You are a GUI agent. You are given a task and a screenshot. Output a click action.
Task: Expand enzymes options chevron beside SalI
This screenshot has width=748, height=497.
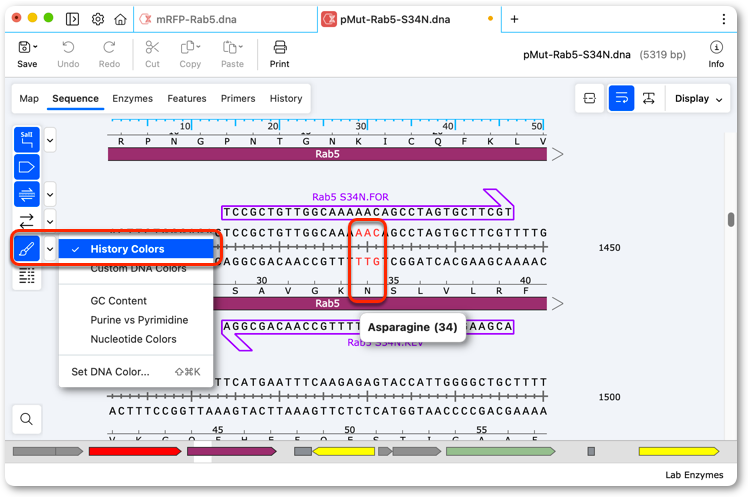click(50, 140)
